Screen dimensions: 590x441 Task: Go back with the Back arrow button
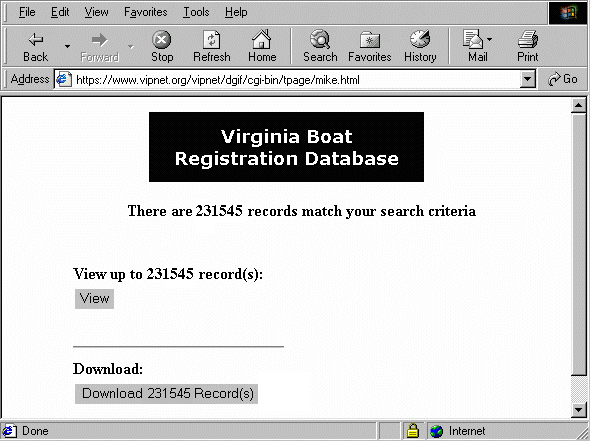coord(36,46)
